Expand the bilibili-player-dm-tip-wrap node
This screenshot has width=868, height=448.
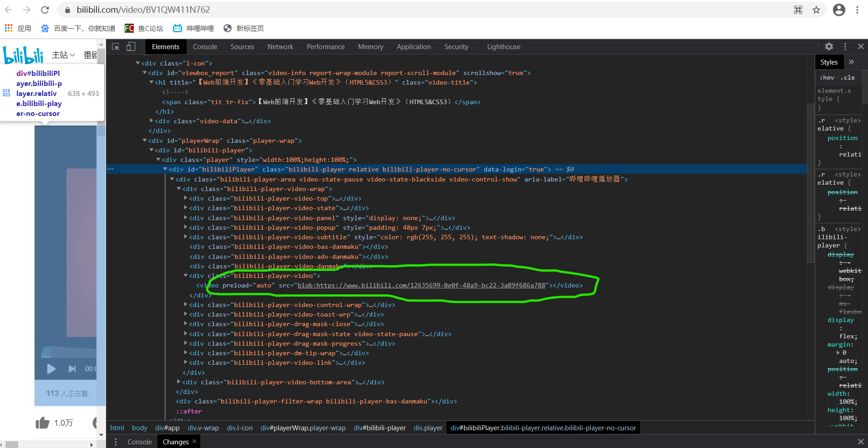tap(186, 352)
